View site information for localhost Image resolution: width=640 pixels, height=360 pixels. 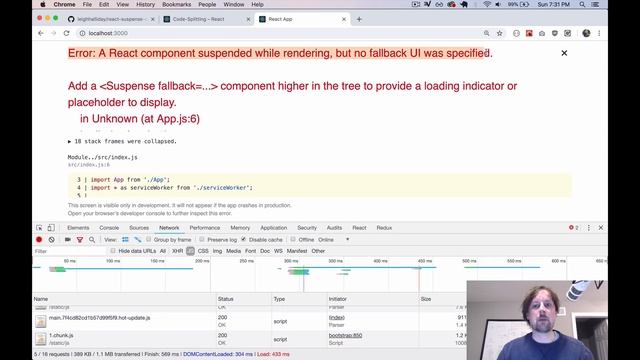82,33
